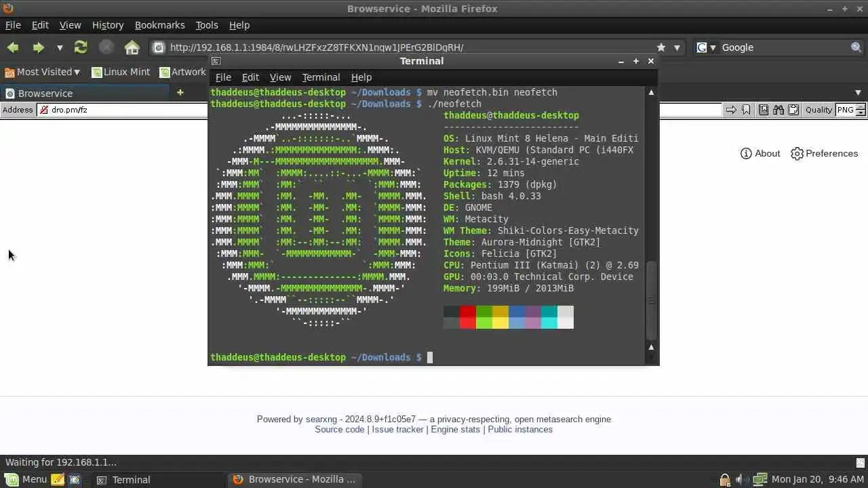Click the Firefox stop loading icon
The height and width of the screenshot is (488, 868).
(106, 47)
